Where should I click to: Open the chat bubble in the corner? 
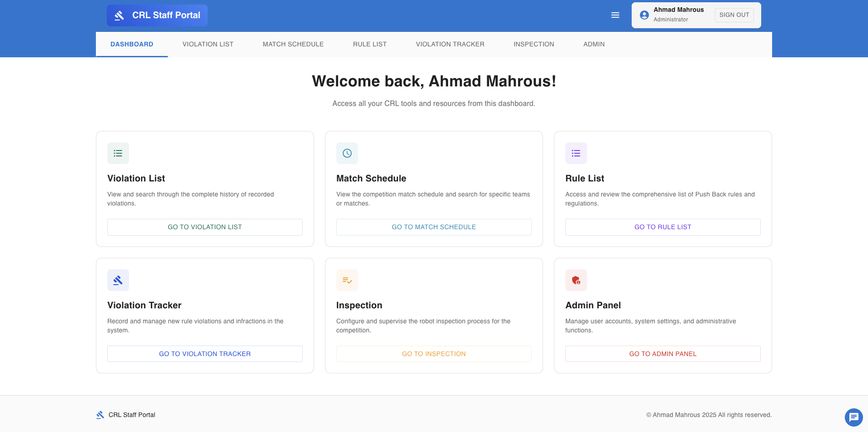click(853, 417)
